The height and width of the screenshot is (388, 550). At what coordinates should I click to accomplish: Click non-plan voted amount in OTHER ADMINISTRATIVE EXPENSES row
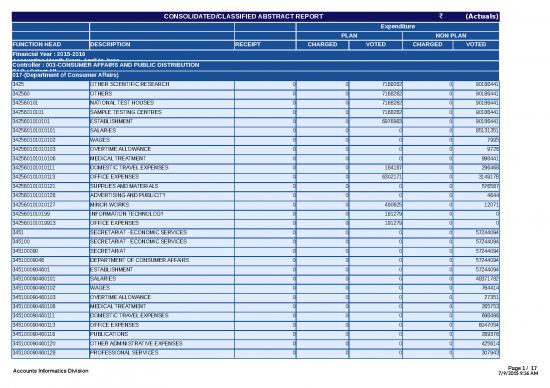[490, 344]
